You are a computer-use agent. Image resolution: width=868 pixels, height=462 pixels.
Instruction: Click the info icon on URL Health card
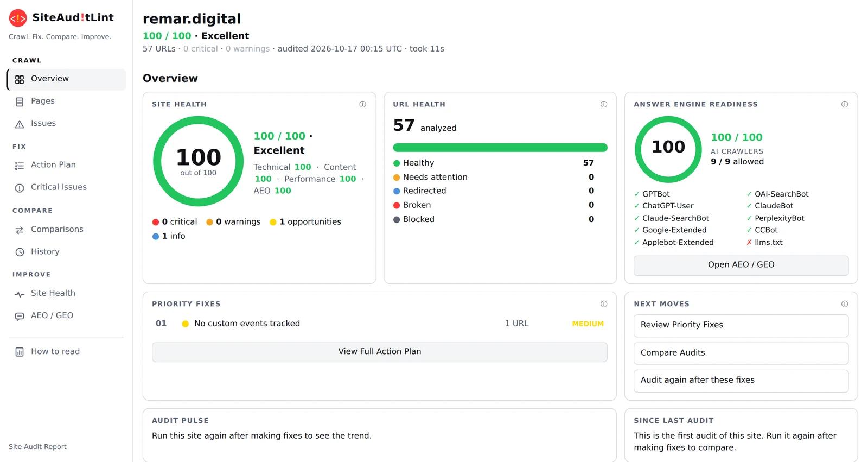603,104
